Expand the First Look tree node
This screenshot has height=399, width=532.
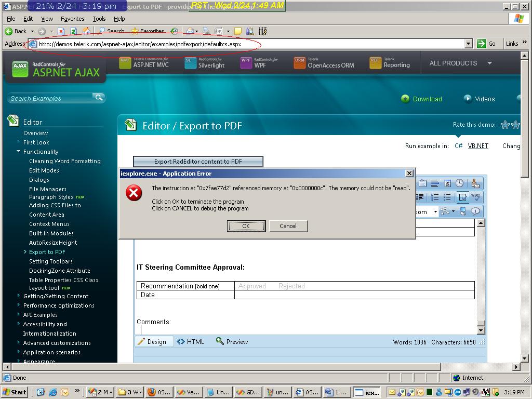18,142
